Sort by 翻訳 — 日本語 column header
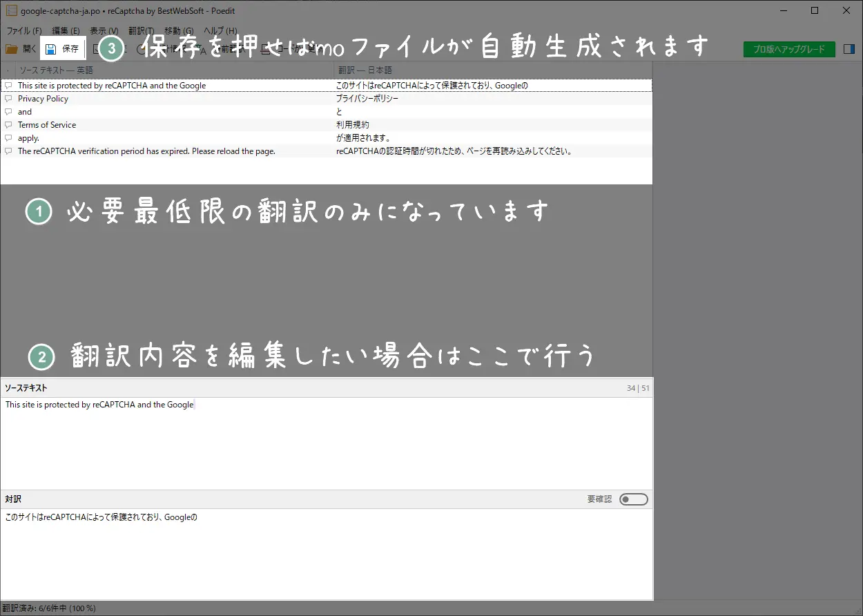This screenshot has width=863, height=616. [490, 70]
